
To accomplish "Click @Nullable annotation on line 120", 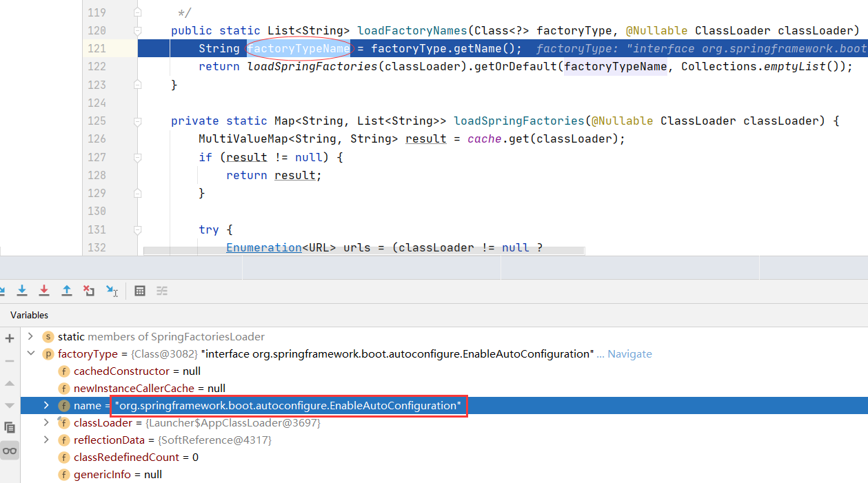I will [x=657, y=30].
